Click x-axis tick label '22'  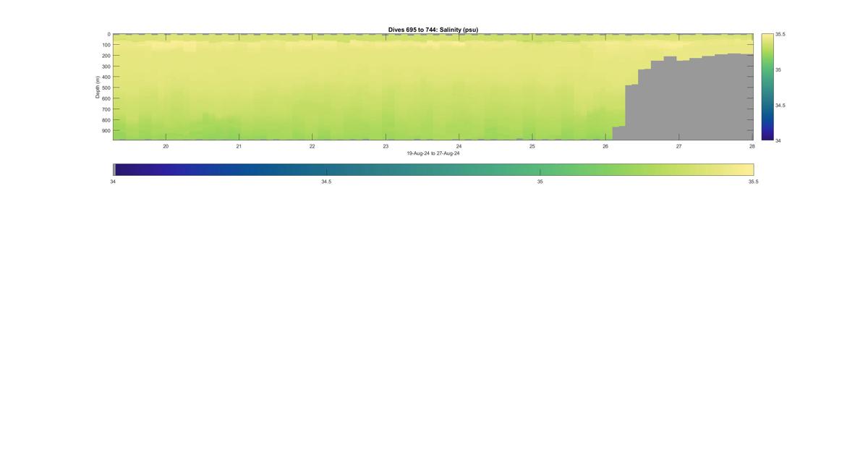[x=312, y=146]
